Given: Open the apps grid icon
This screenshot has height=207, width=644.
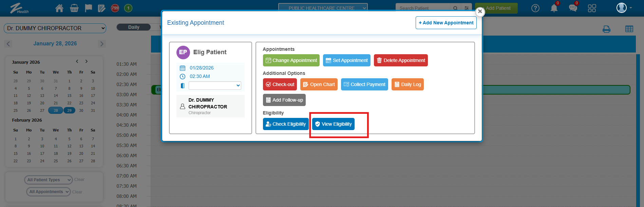Looking at the screenshot, I should tap(592, 8).
